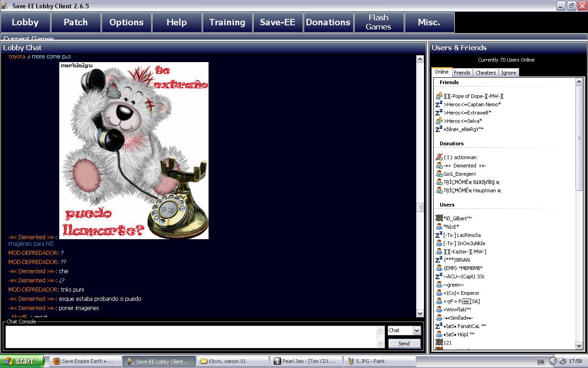Image resolution: width=588 pixels, height=368 pixels.
Task: Click the user avatar icon beside Emperor
Action: [x=439, y=293]
